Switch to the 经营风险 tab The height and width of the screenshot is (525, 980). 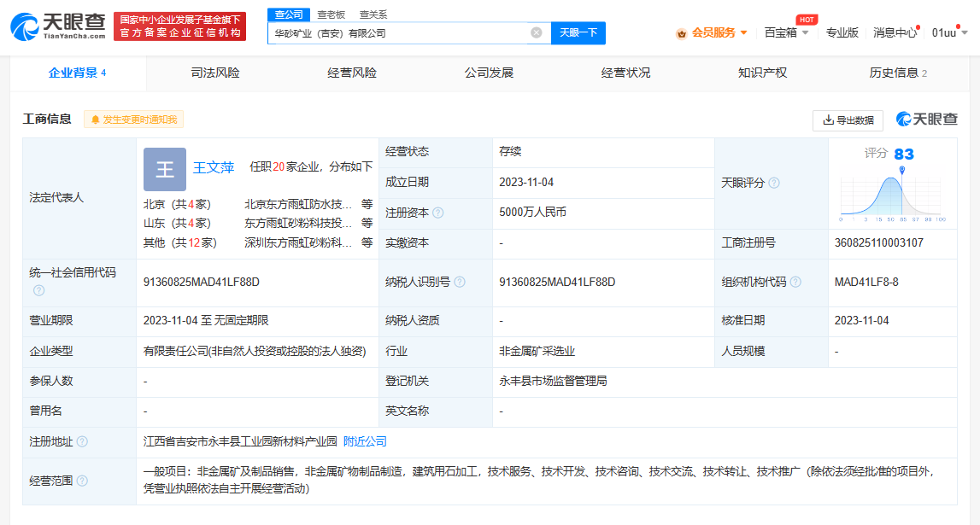[x=352, y=73]
